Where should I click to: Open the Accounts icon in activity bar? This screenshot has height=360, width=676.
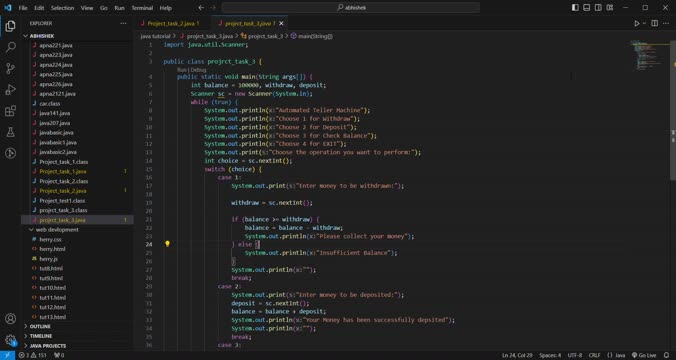[x=10, y=319]
